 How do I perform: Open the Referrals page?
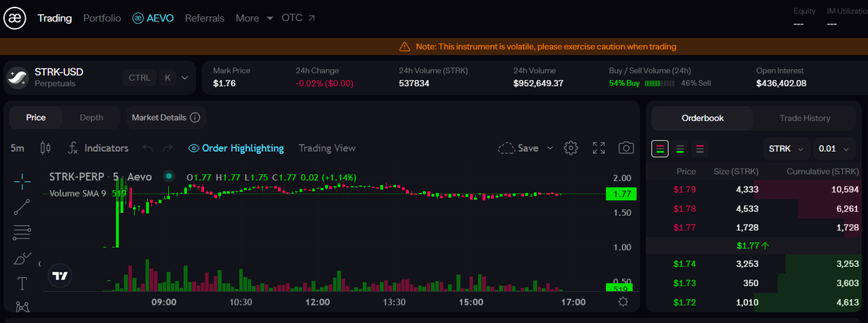tap(204, 18)
